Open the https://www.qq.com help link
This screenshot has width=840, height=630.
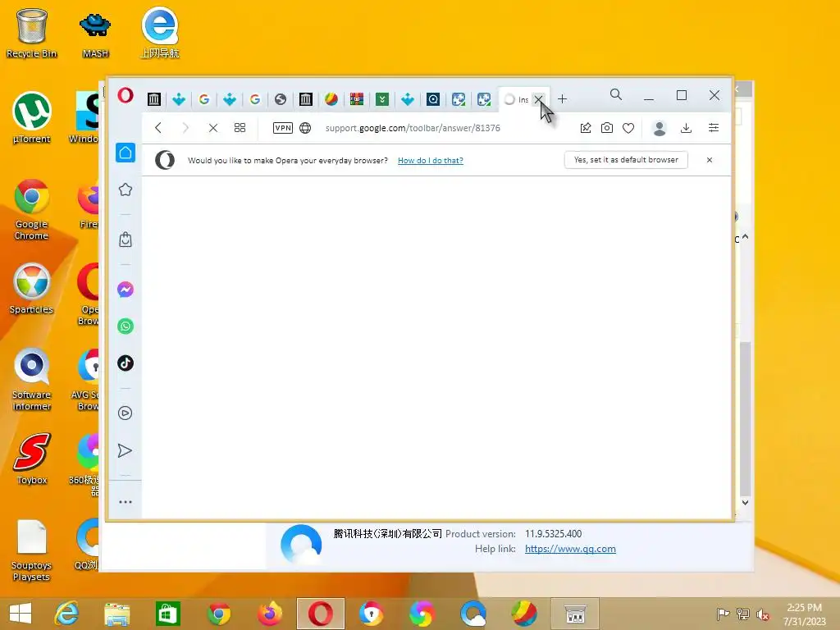(570, 549)
